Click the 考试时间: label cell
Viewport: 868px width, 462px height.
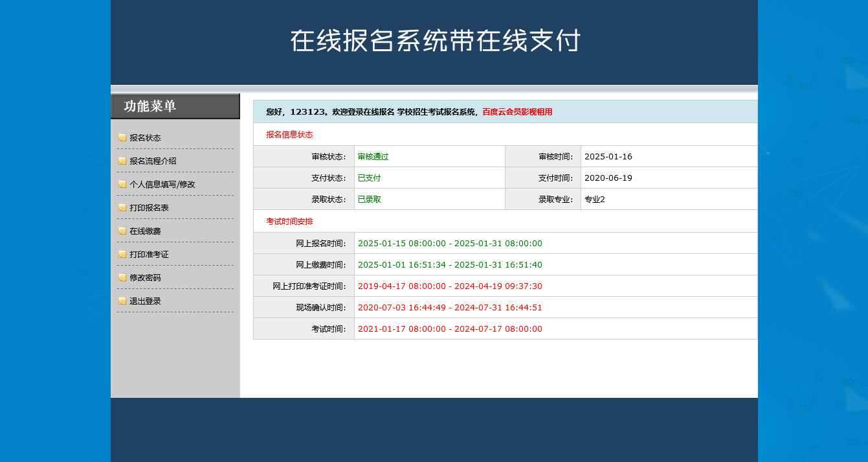[304, 329]
